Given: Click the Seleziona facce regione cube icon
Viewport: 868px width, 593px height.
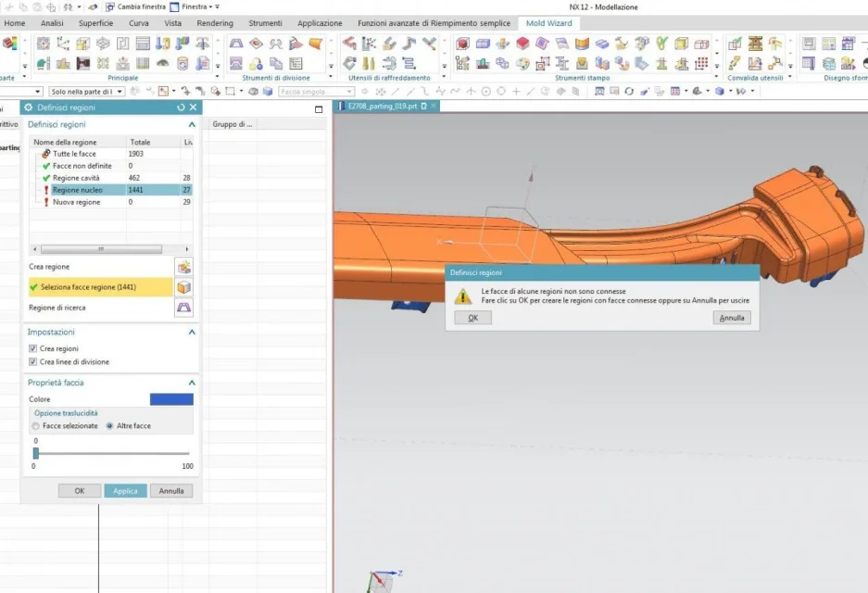Looking at the screenshot, I should [183, 287].
